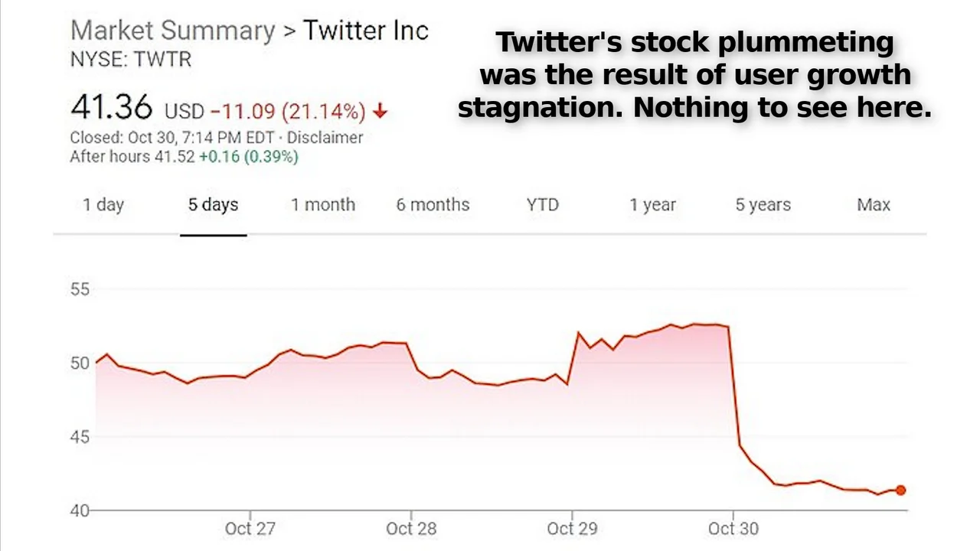Select the Max range tab
Image resolution: width=980 pixels, height=551 pixels.
(874, 205)
